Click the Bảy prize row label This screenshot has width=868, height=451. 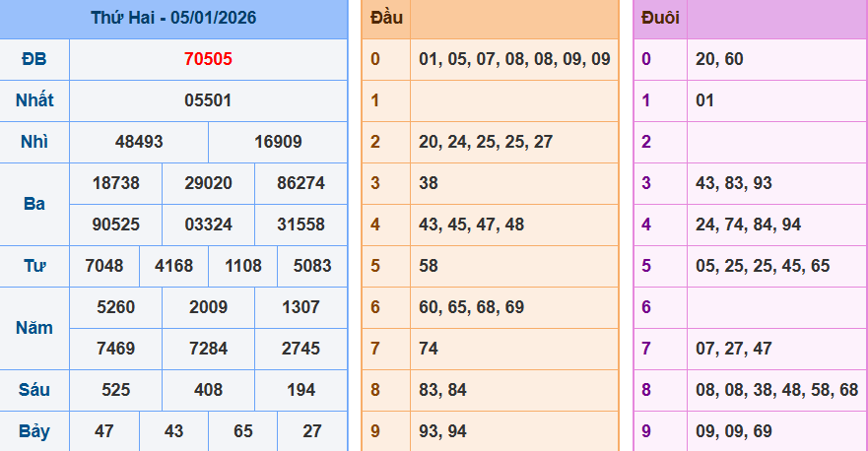pos(34,431)
